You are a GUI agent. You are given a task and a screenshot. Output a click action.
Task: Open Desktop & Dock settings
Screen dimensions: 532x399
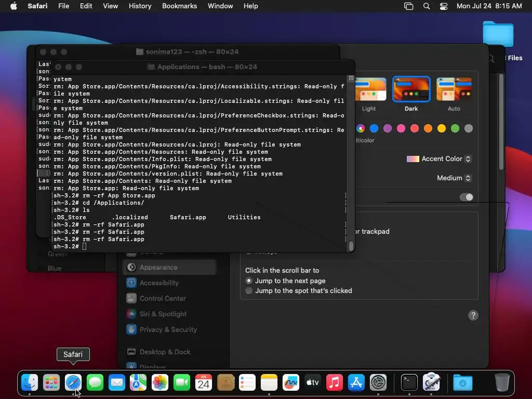[x=170, y=352]
